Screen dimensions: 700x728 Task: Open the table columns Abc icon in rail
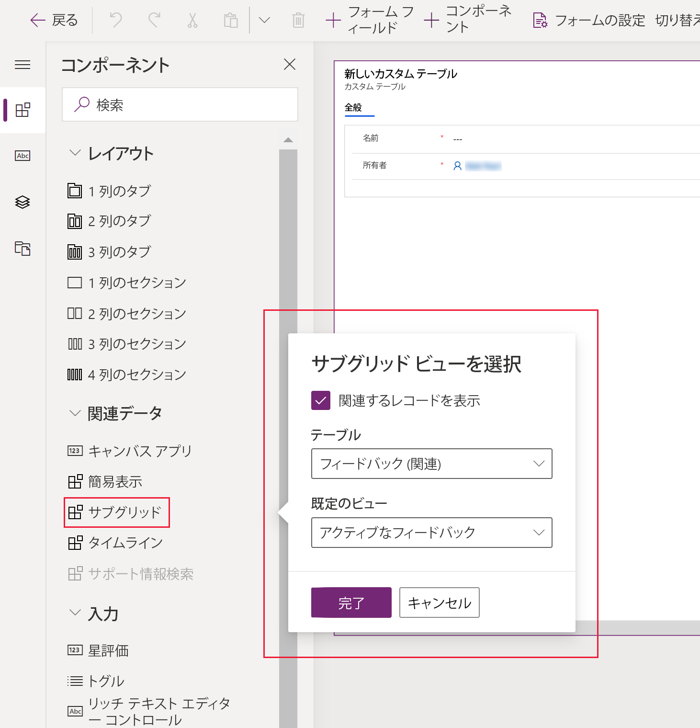[x=23, y=156]
